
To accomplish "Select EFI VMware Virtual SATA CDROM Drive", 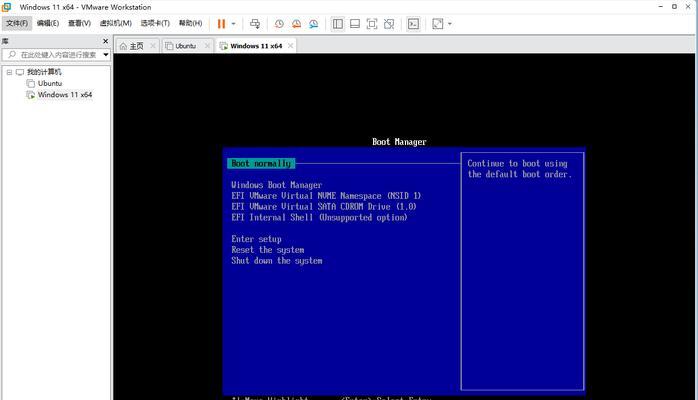I will (x=324, y=206).
